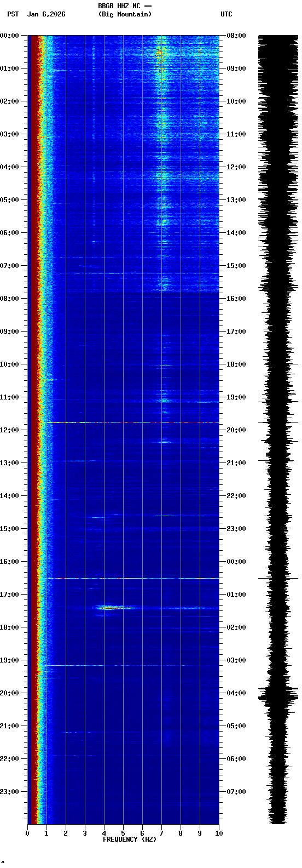The width and height of the screenshot is (302, 868).
Task: Click the 06:00 PST time tick label
Action: [10, 233]
